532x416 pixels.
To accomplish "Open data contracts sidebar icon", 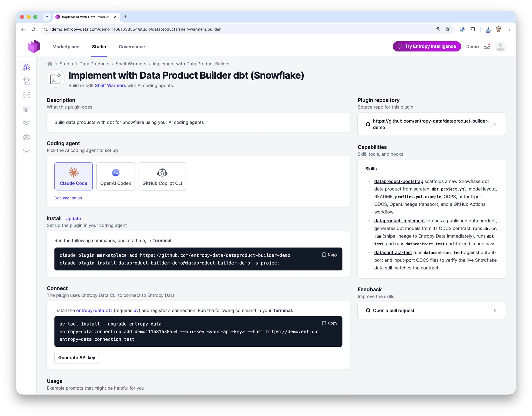I will point(26,81).
